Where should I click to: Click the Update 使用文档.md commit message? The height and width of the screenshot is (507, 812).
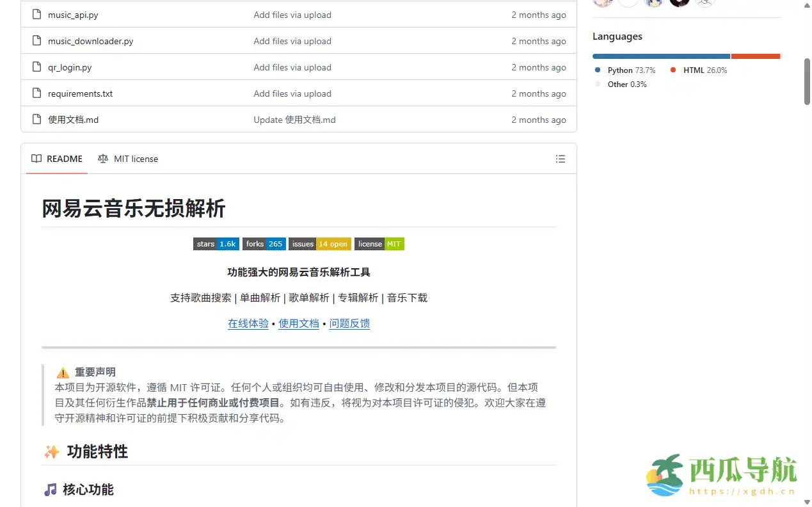pos(294,119)
